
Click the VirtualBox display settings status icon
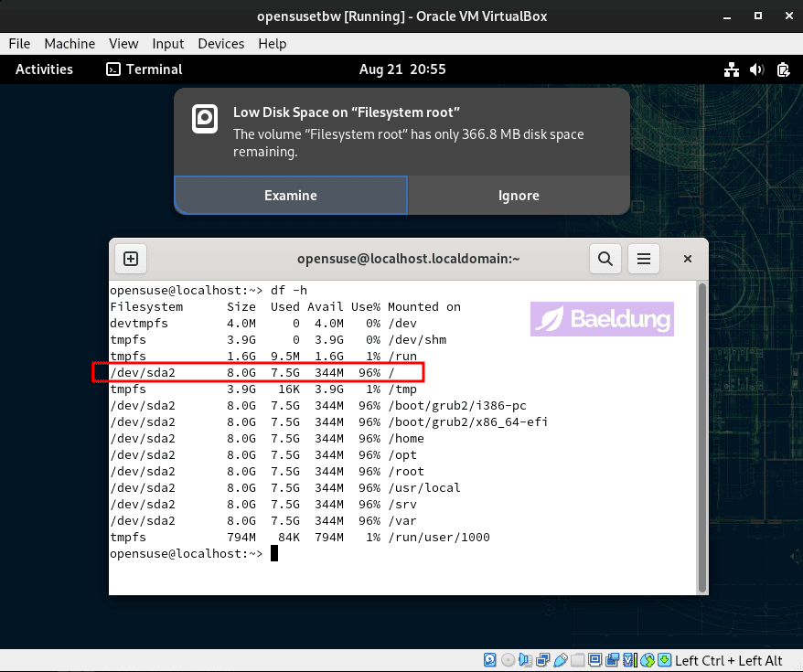(x=596, y=660)
